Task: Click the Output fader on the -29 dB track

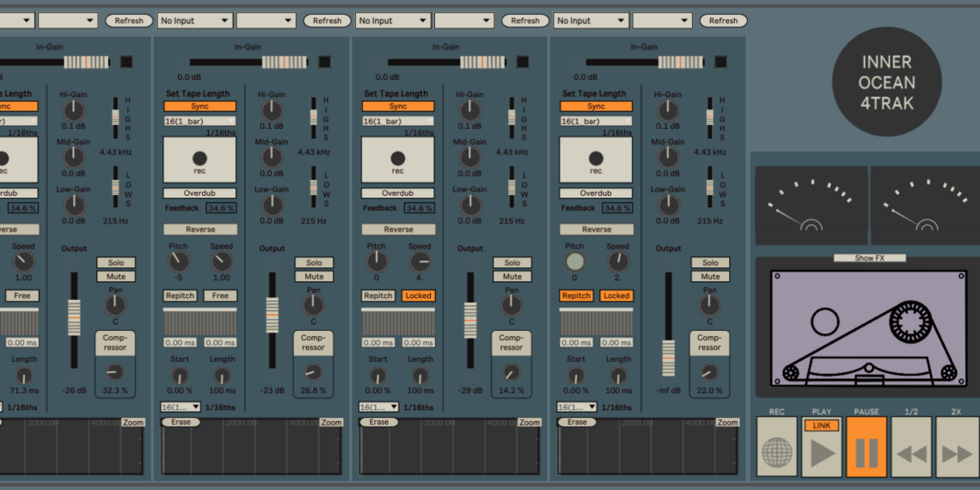Action: [x=470, y=318]
